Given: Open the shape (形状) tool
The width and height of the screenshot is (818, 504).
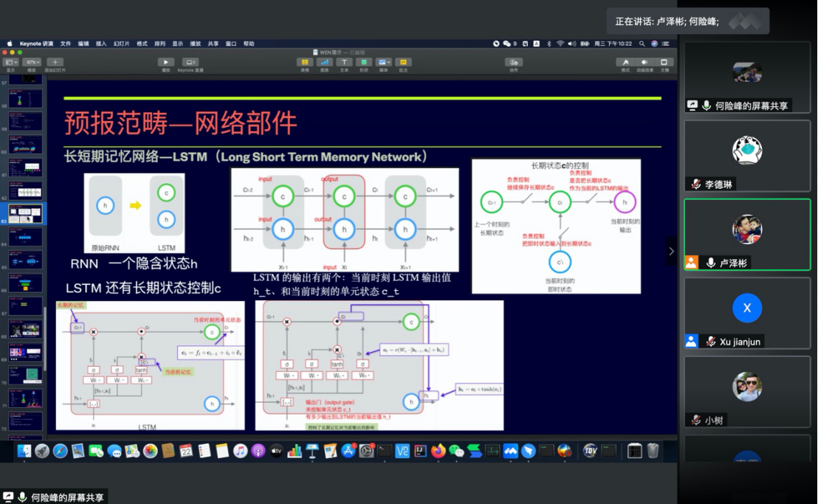Looking at the screenshot, I should coord(363,63).
